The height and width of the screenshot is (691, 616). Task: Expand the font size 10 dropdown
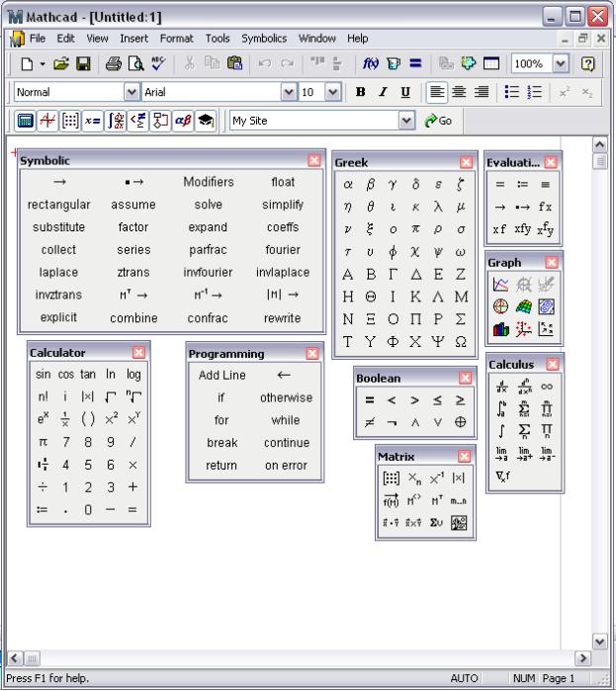(x=333, y=92)
